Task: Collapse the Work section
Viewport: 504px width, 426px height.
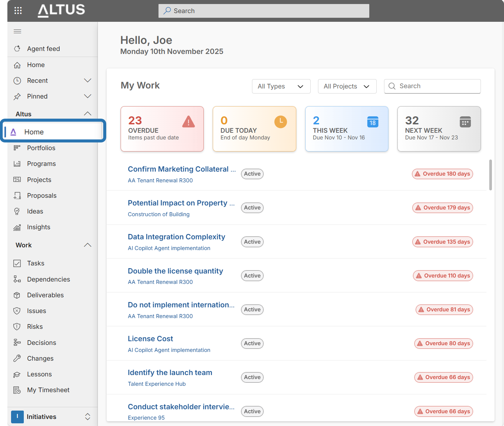Action: [x=87, y=245]
